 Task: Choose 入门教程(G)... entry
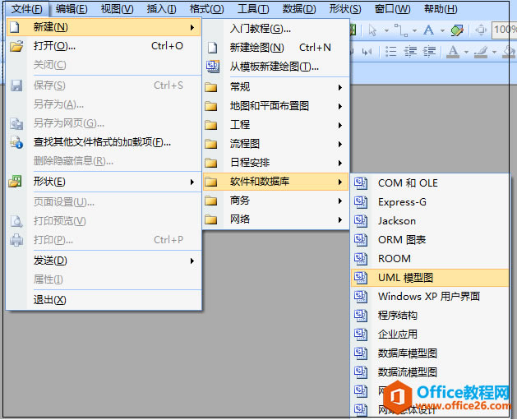coord(276,29)
